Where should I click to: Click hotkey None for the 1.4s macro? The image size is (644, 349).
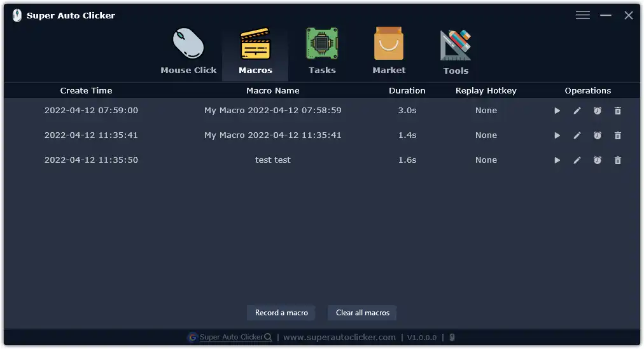[x=486, y=135]
